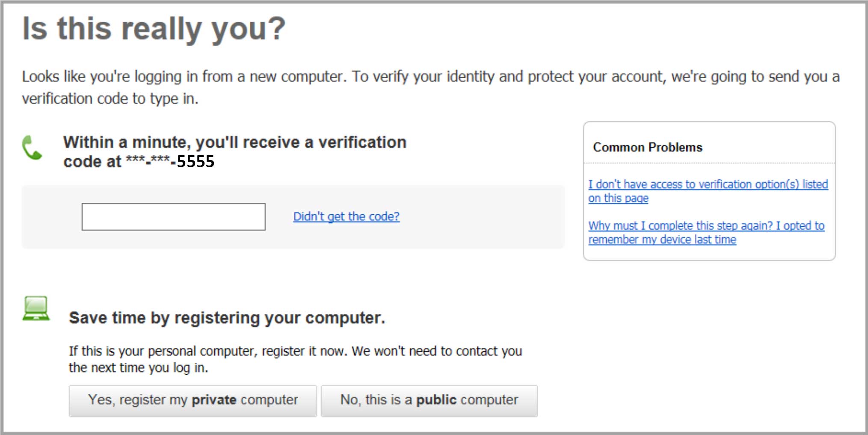Click the "verification code to type in." line
The width and height of the screenshot is (868, 435).
110,99
